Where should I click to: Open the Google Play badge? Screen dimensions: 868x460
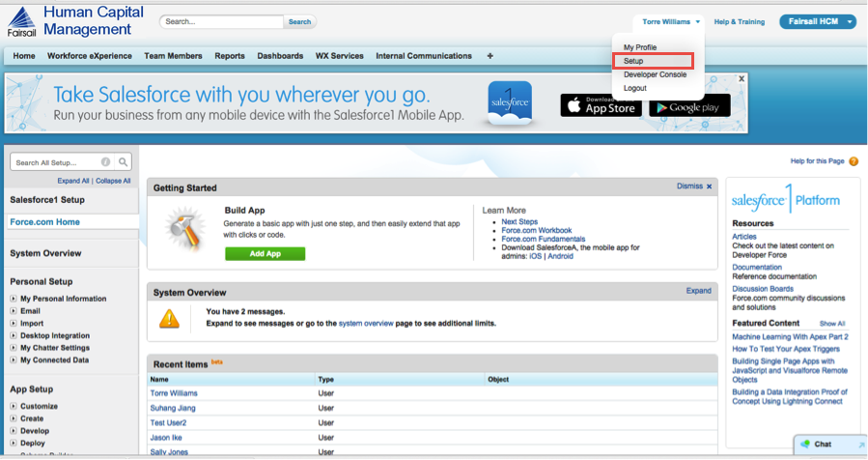click(x=689, y=105)
